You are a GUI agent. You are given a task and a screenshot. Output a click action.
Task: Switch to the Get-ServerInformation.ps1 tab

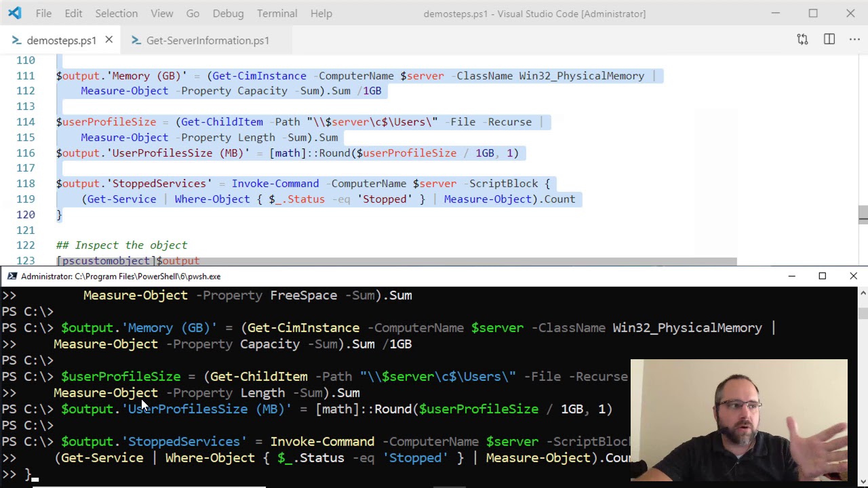[208, 41]
